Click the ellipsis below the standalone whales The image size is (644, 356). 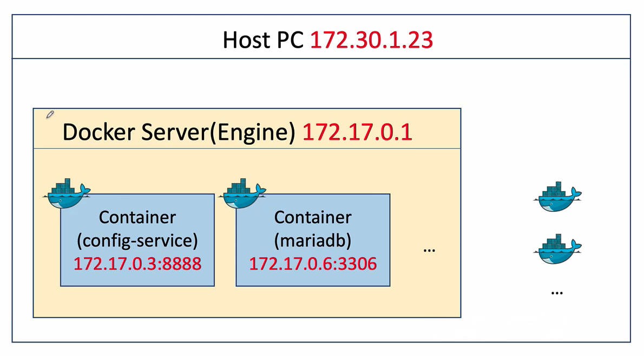pos(557,292)
